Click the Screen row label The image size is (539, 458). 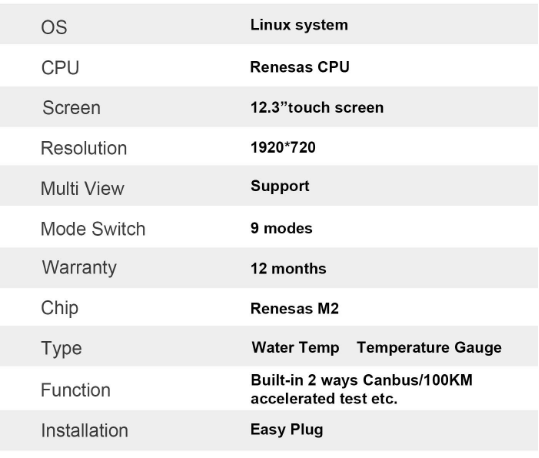pos(72,108)
